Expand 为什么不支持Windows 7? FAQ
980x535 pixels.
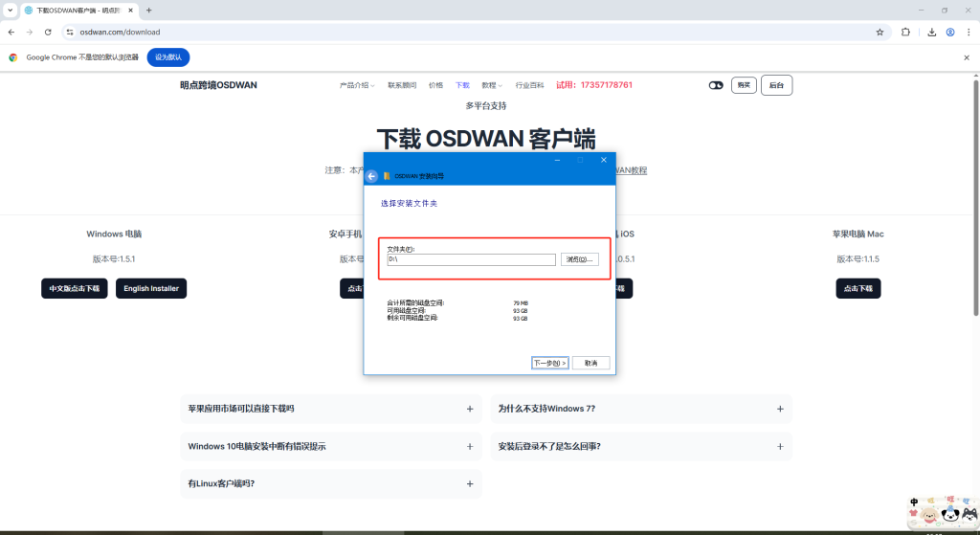click(x=641, y=409)
